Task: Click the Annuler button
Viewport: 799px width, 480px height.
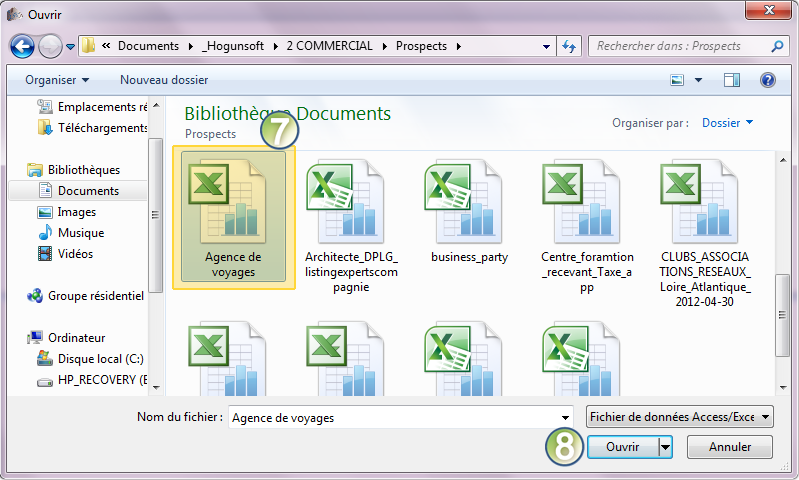Action: pyautogui.click(x=730, y=447)
